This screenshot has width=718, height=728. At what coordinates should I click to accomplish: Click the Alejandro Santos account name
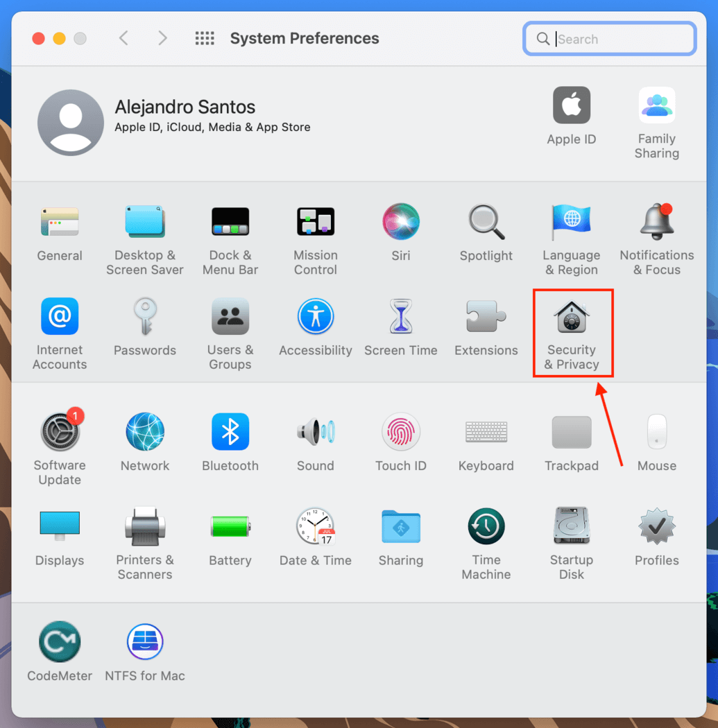185,107
